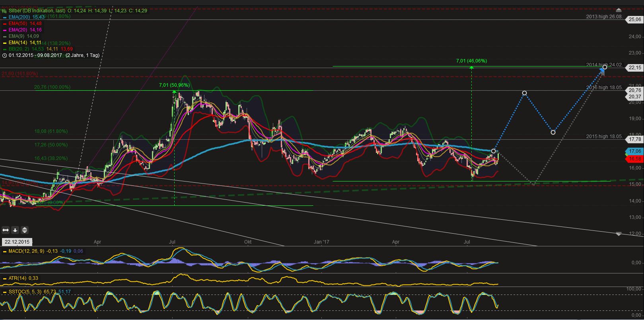
Task: Click the 20,37 price tag
Action: coord(634,97)
